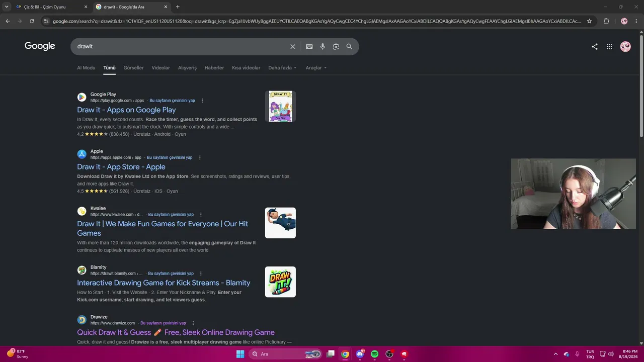Open Discord from the taskbar
Viewport: 644px width, 362px height.
pyautogui.click(x=360, y=354)
